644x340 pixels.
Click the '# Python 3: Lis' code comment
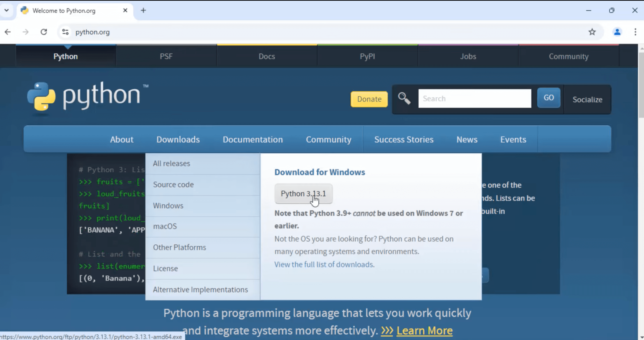pos(112,170)
